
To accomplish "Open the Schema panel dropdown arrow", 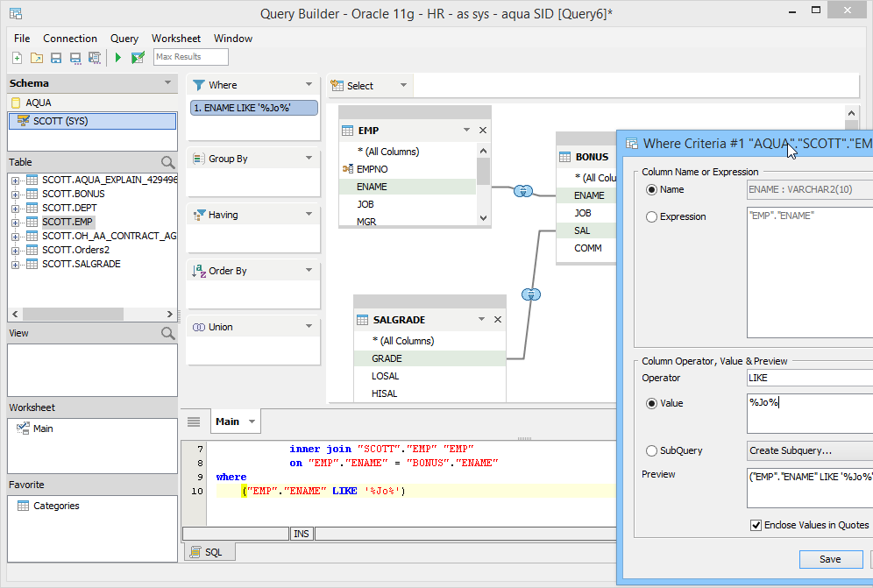I will pos(167,83).
